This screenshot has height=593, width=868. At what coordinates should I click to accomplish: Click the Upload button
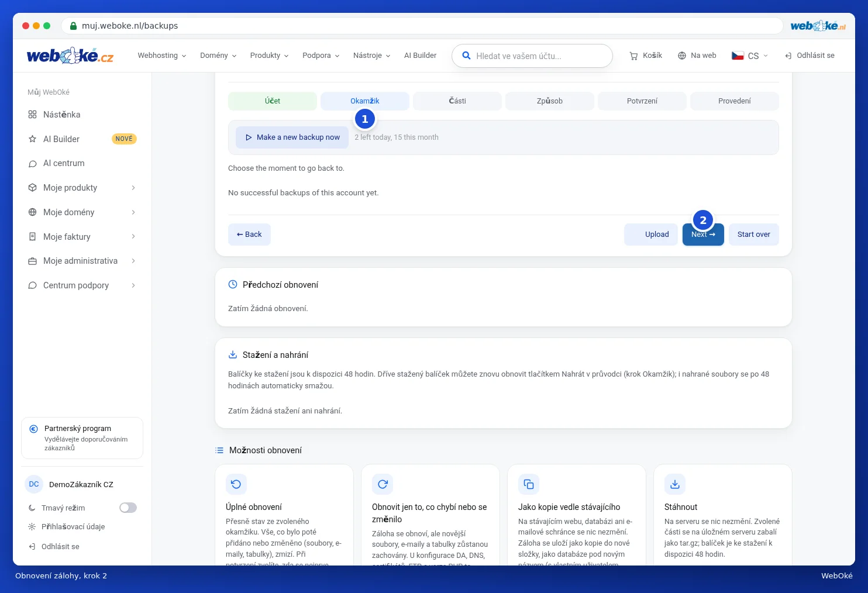coord(651,235)
